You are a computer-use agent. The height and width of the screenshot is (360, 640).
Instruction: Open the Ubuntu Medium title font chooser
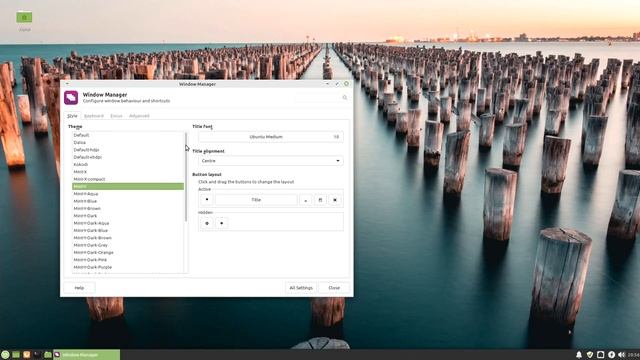271,137
